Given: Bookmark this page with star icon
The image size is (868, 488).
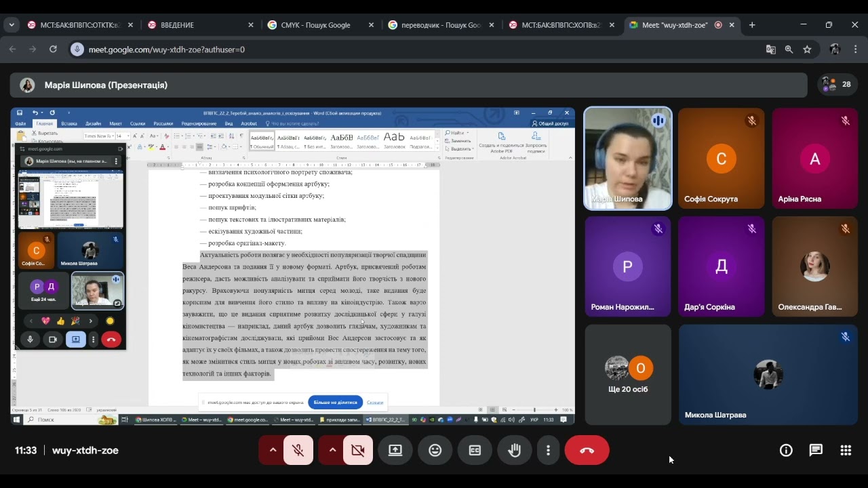Looking at the screenshot, I should (x=807, y=49).
